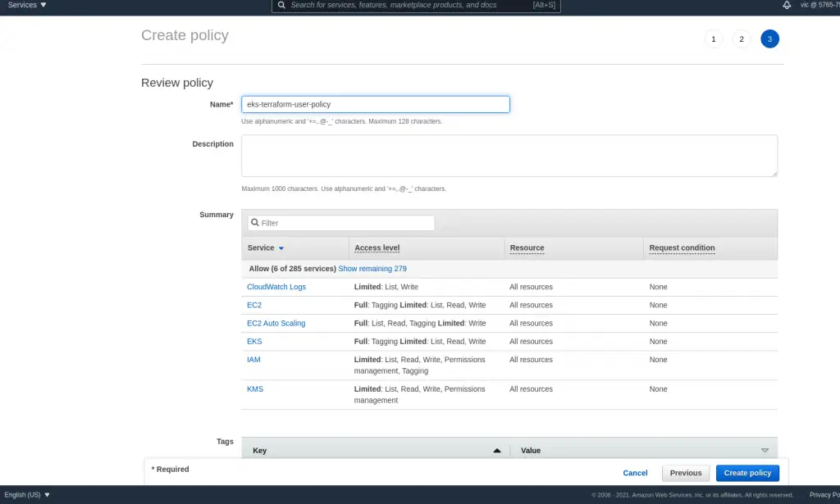Viewport: 840px width, 504px height.
Task: Open the CloudWatch Logs service link
Action: pyautogui.click(x=276, y=287)
